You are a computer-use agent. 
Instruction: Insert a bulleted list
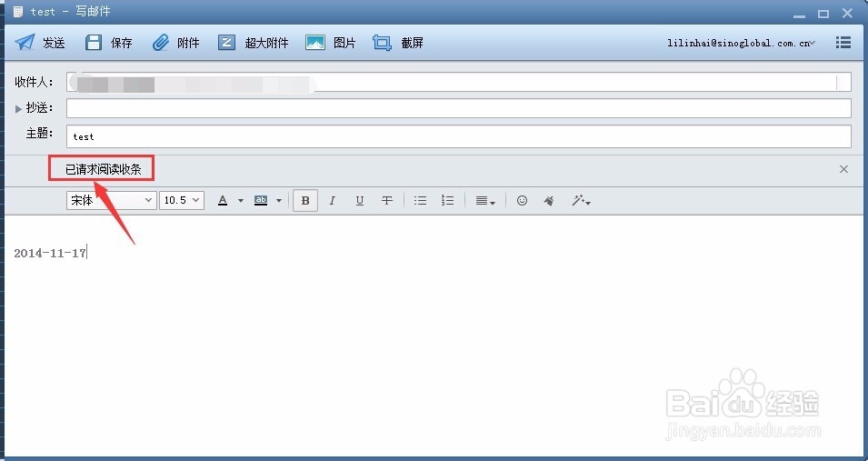click(420, 201)
